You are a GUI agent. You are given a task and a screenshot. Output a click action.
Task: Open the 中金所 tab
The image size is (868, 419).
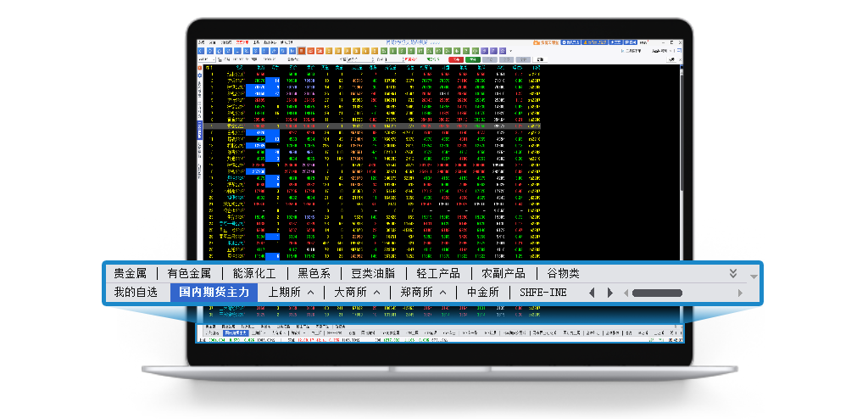482,293
